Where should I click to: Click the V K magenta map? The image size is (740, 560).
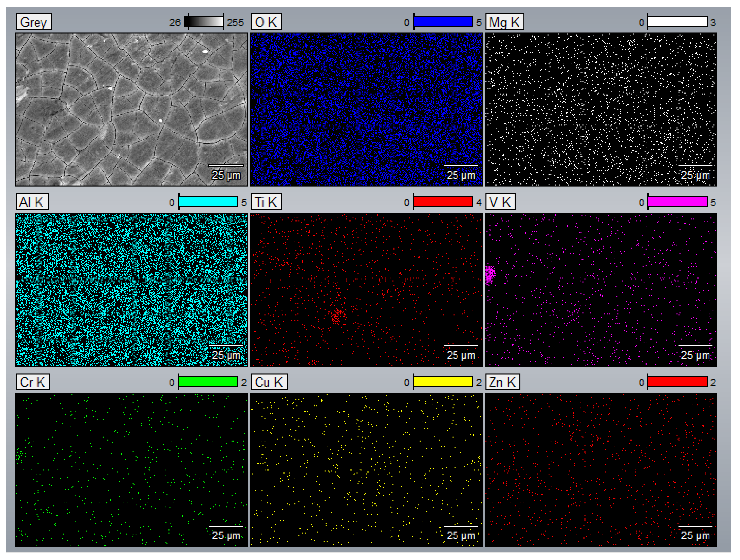click(x=601, y=289)
